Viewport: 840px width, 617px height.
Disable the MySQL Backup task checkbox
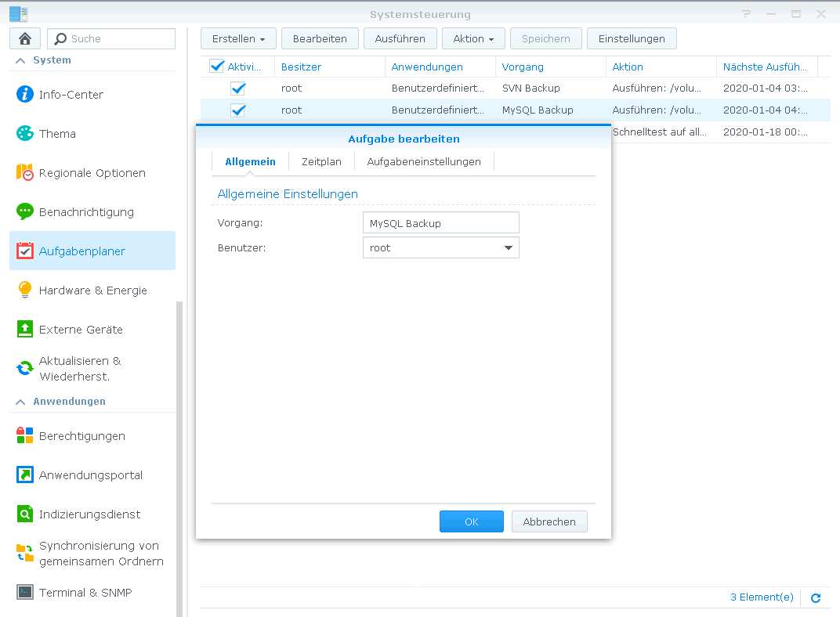pyautogui.click(x=238, y=110)
